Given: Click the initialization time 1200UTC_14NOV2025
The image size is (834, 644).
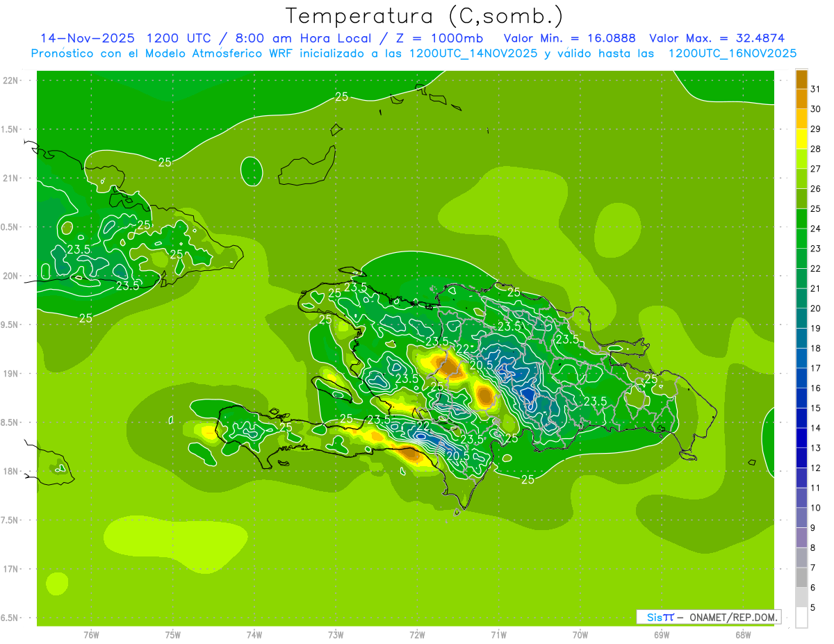Looking at the screenshot, I should (x=473, y=53).
